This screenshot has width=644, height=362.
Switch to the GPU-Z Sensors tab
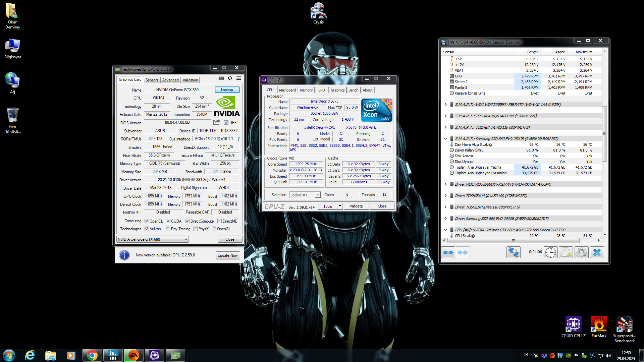point(152,80)
